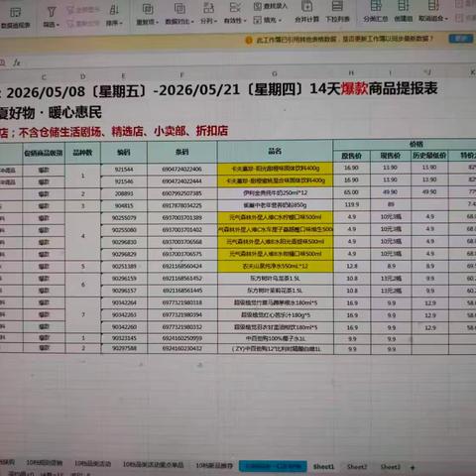Click the 重新应用 reapply filter icon
Viewport: 476px width, 476px height.
[82, 23]
